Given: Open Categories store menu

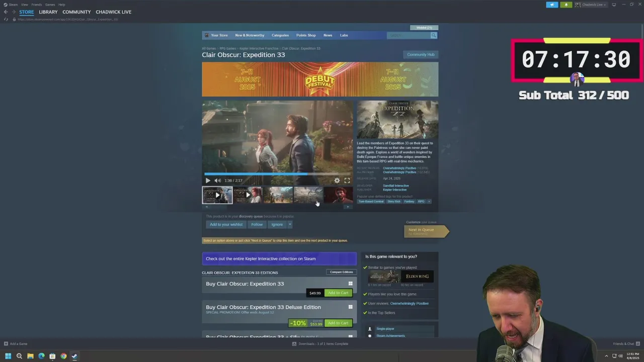Looking at the screenshot, I should click(280, 35).
